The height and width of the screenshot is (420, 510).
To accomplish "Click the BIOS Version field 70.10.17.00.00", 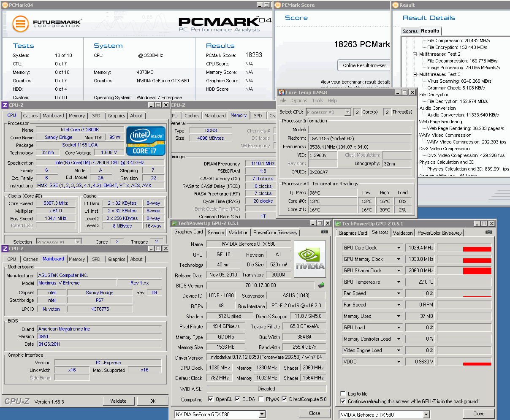I will click(x=260, y=285).
